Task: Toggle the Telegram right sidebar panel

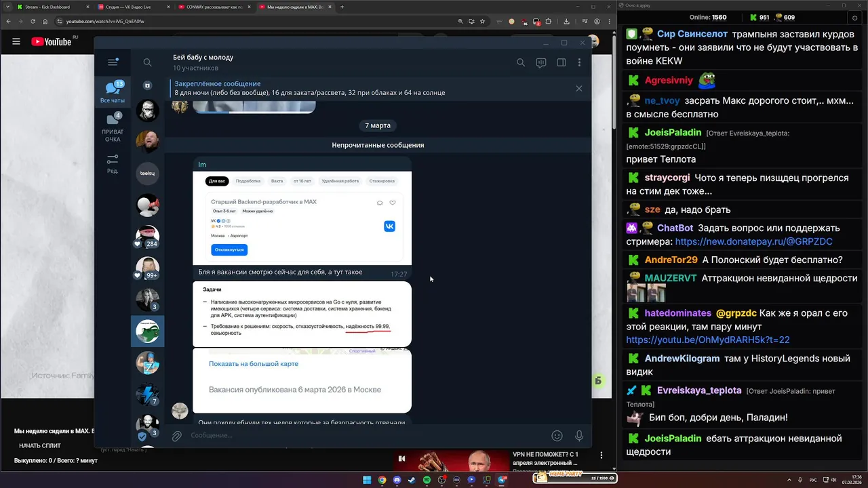Action: [x=561, y=62]
